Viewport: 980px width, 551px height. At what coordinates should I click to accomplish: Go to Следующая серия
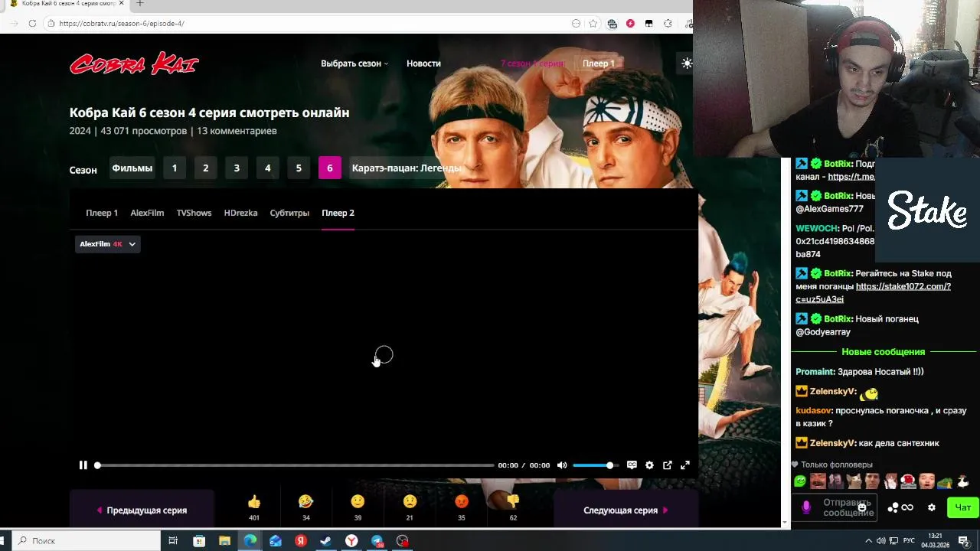(x=626, y=510)
